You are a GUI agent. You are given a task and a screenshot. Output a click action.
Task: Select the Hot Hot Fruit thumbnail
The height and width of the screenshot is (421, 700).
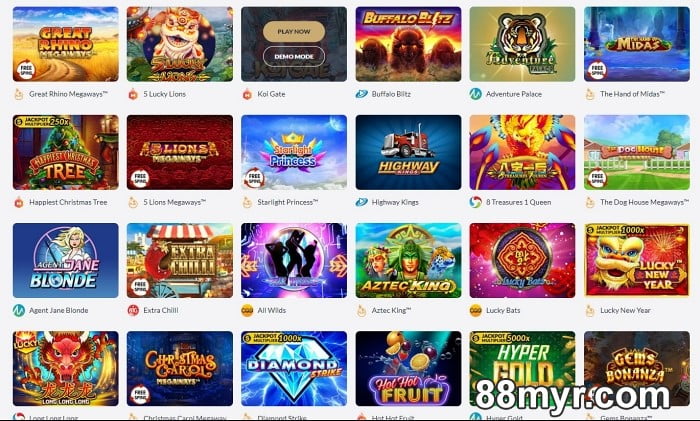[408, 368]
